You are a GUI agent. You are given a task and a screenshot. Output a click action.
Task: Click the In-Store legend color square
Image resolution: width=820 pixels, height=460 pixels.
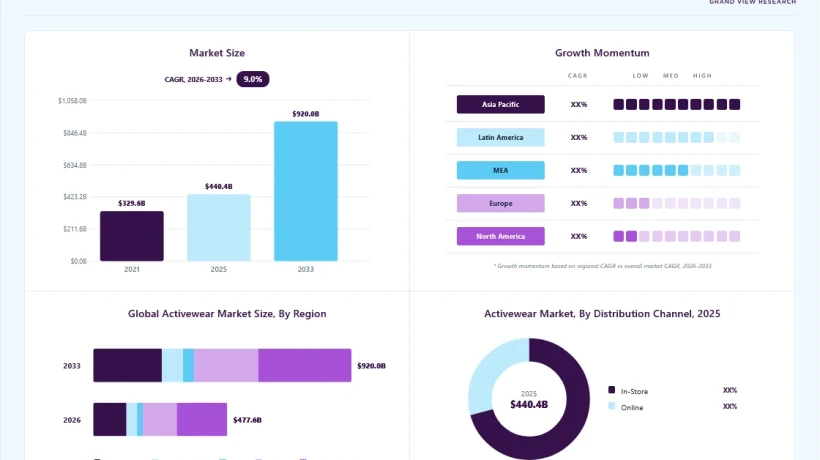click(611, 389)
